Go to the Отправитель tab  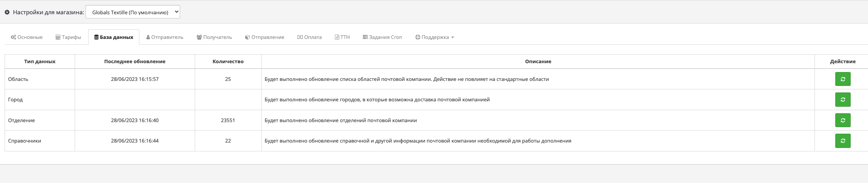pyautogui.click(x=165, y=37)
